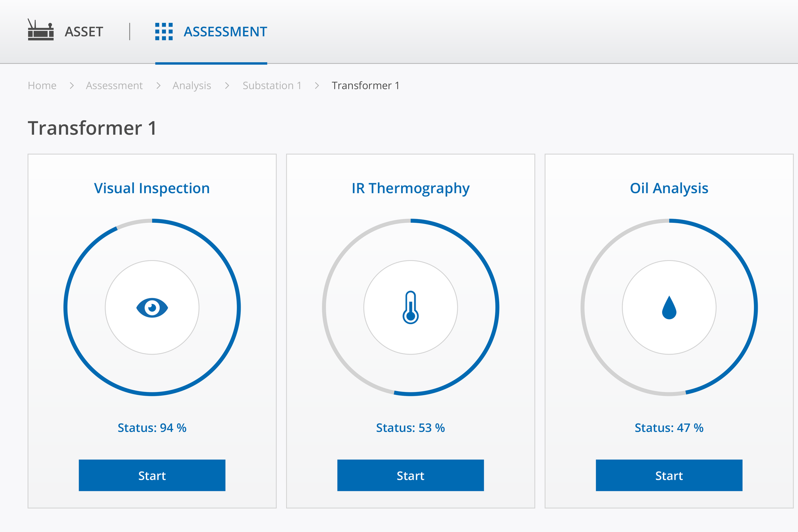Navigate to Assessment breadcrumb
The image size is (798, 532).
(114, 86)
